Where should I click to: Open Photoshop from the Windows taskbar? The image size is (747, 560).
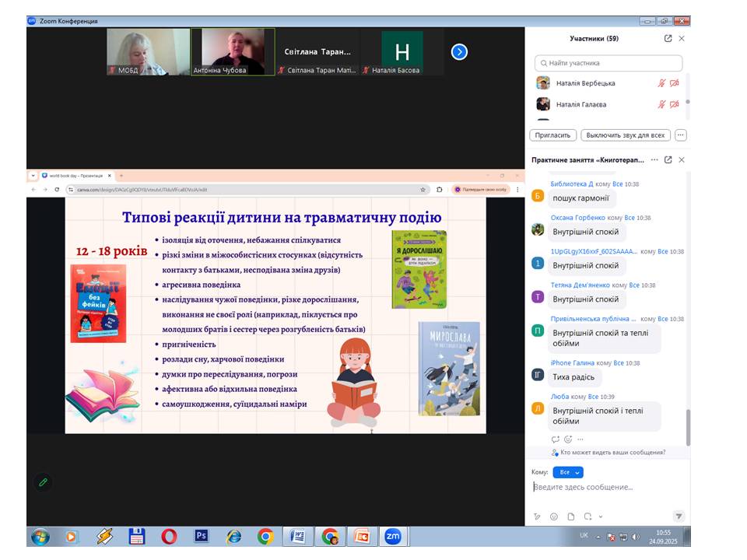(x=201, y=536)
